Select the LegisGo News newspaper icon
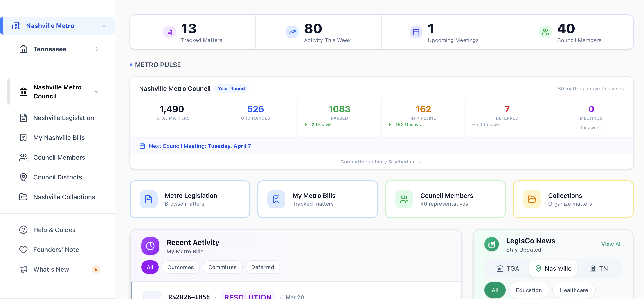 (491, 244)
